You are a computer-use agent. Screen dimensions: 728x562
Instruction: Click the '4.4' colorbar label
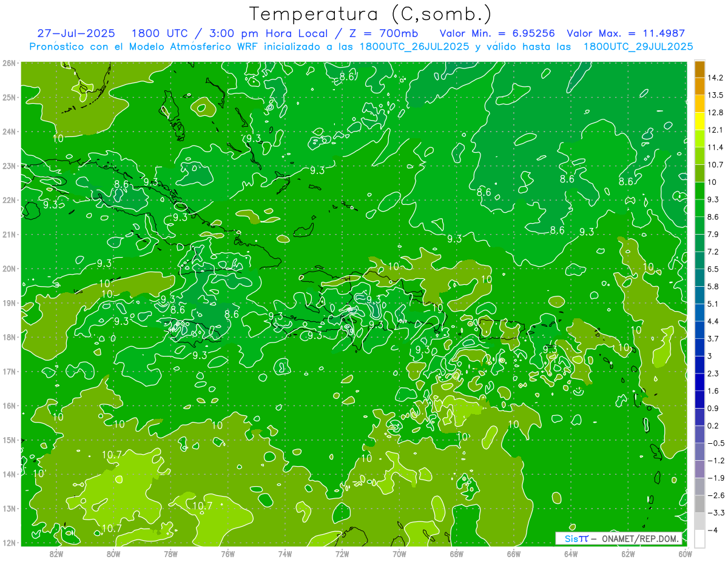click(713, 321)
